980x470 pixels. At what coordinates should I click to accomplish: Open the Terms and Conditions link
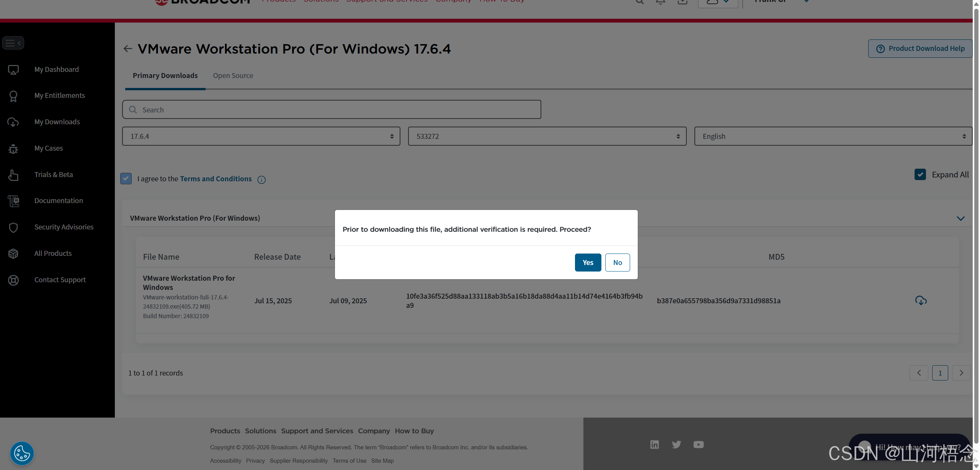point(216,179)
